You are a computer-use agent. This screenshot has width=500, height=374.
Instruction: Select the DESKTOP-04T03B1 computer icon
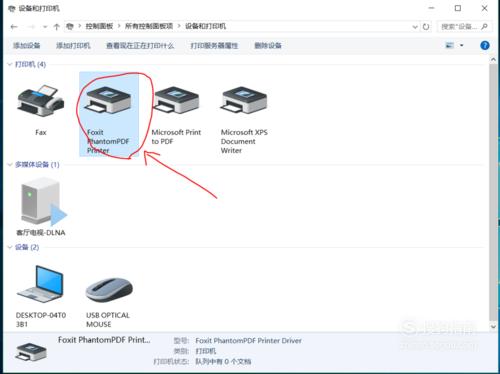coord(41,284)
